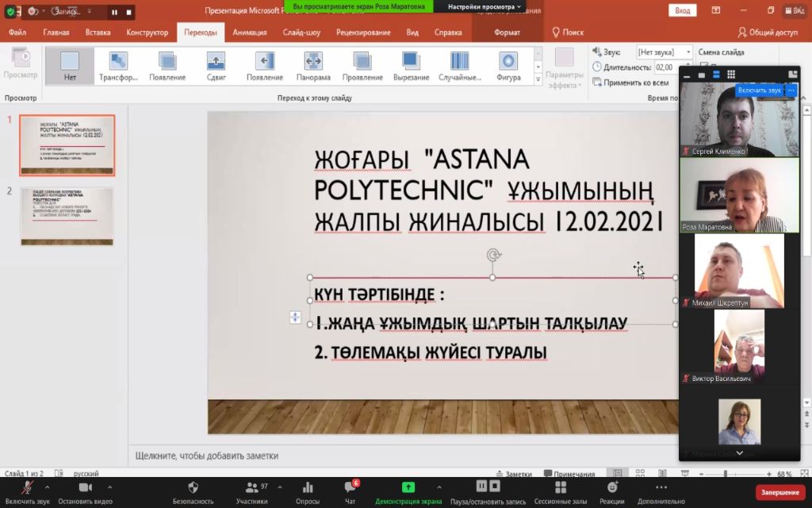This screenshot has width=812, height=508.
Task: Open Настройки просмотра dropdown
Action: pyautogui.click(x=485, y=6)
